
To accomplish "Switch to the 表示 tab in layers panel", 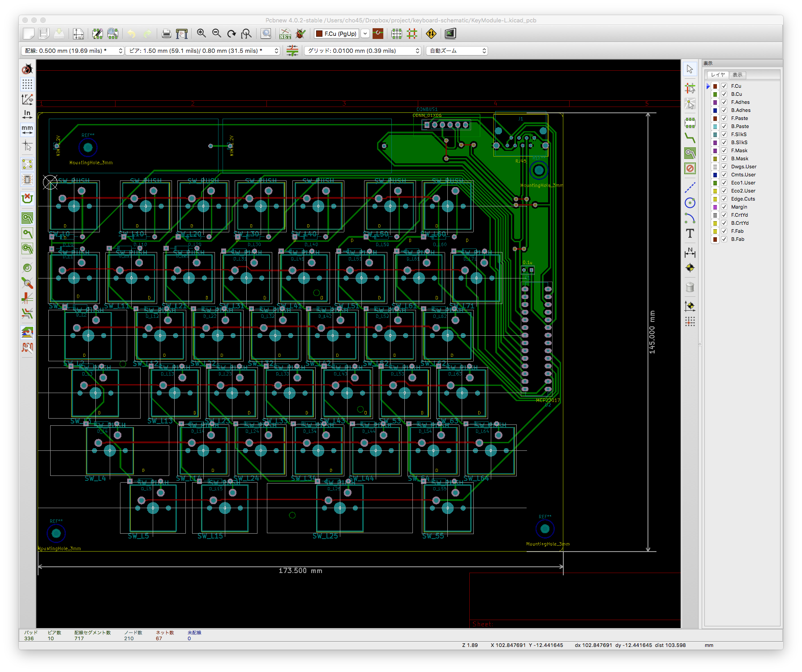I will [738, 75].
